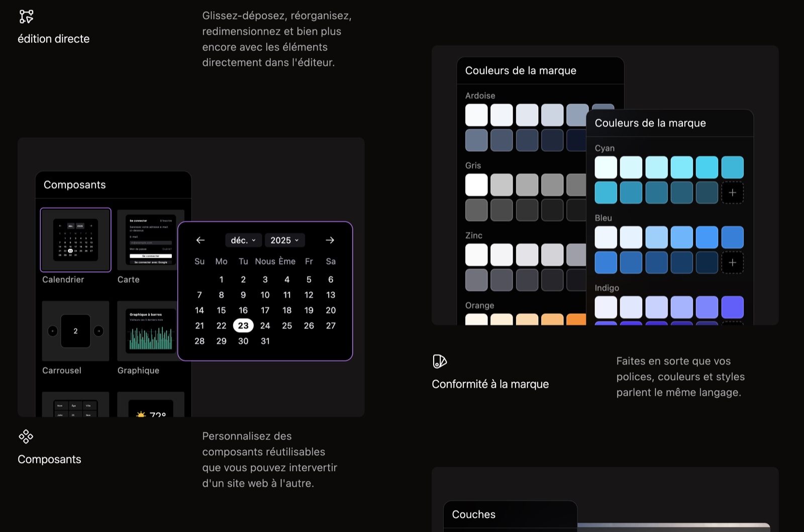The width and height of the screenshot is (804, 532).
Task: Add a new Bleu color with plus
Action: point(733,262)
